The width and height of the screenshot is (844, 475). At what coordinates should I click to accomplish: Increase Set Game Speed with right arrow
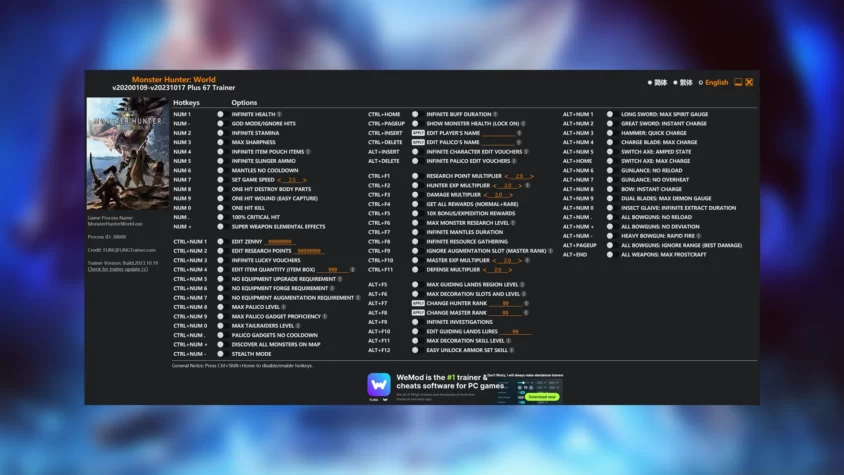[x=305, y=180]
